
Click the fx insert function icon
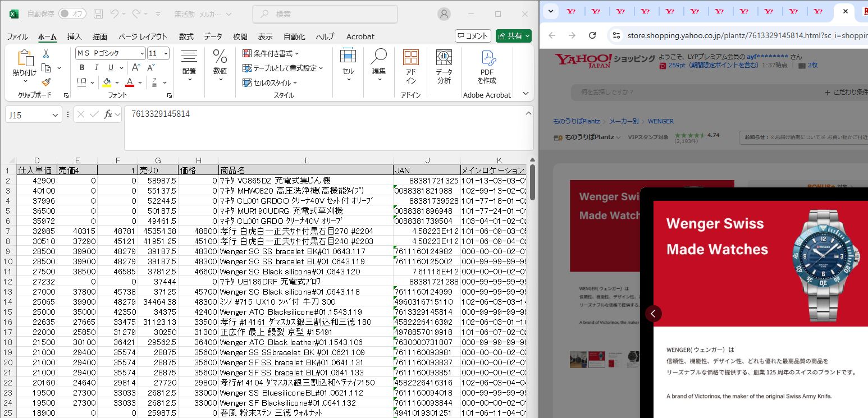coord(108,114)
